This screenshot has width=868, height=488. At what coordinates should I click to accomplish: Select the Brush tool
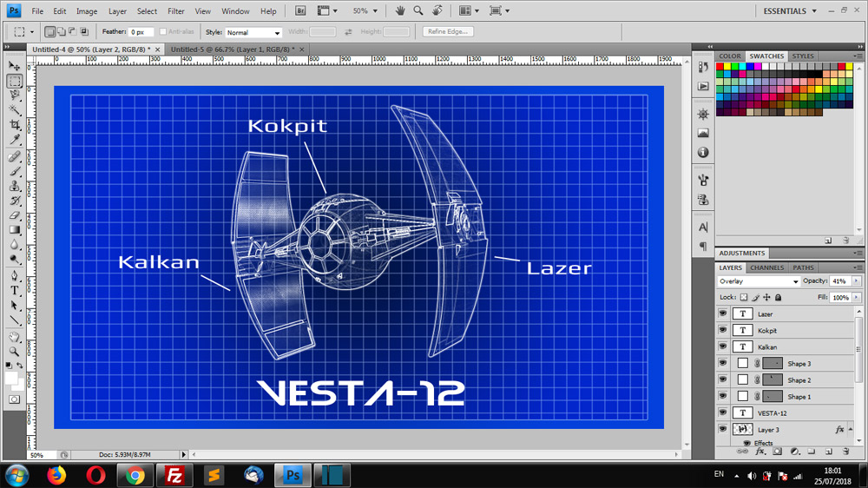coord(15,171)
